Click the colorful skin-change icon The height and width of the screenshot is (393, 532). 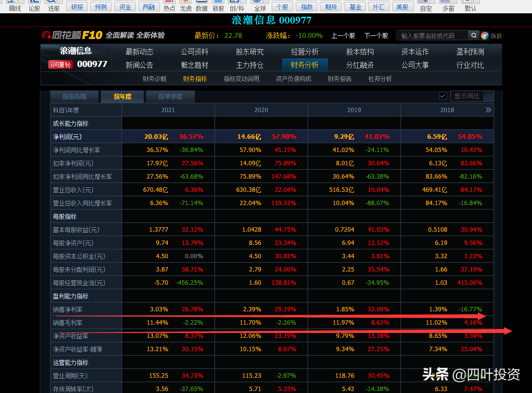484,35
